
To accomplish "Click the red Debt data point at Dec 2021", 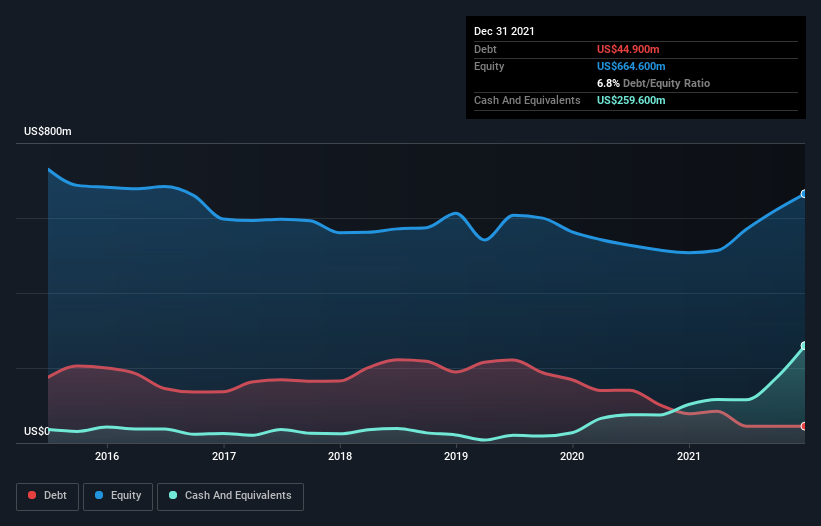I will [804, 427].
